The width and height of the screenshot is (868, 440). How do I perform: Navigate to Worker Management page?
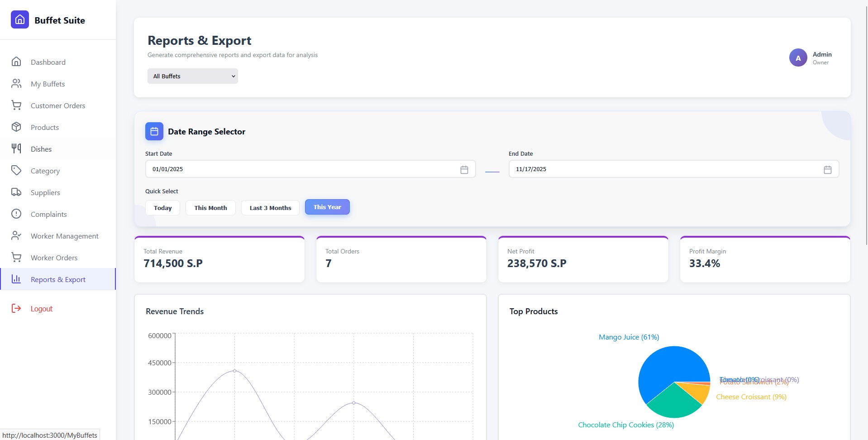[x=64, y=236]
